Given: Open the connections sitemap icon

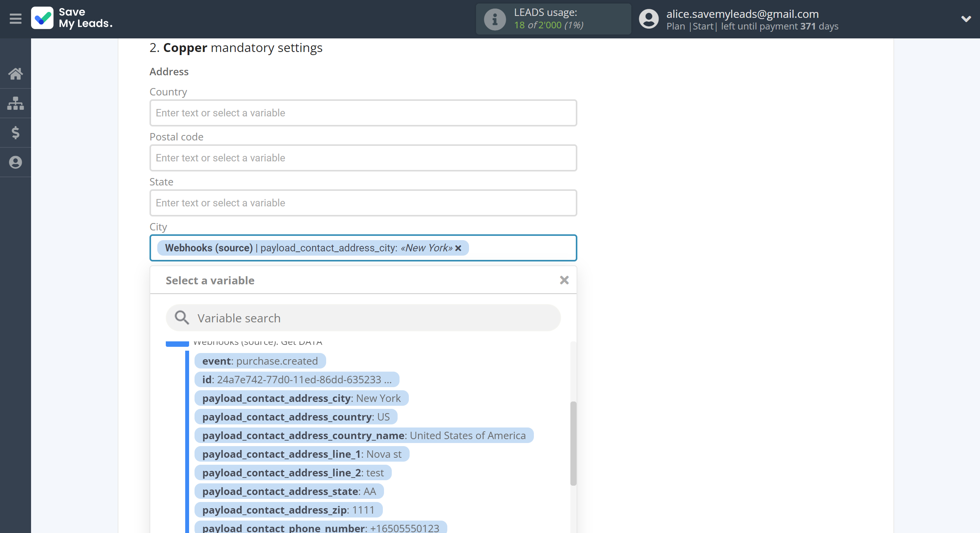Looking at the screenshot, I should pos(16,103).
